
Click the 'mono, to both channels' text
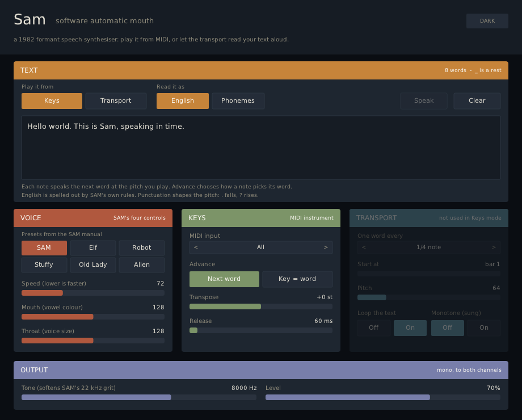tap(469, 370)
